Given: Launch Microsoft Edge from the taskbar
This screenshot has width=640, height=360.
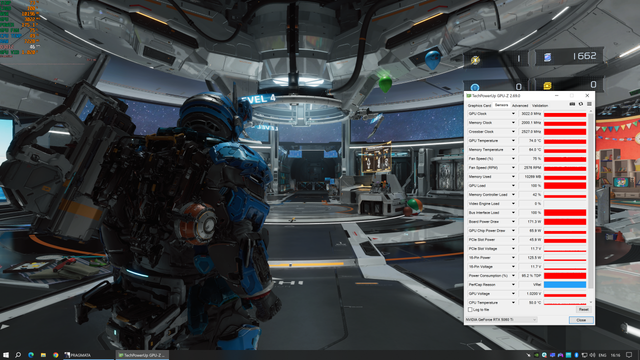Looking at the screenshot, I should (31, 355).
